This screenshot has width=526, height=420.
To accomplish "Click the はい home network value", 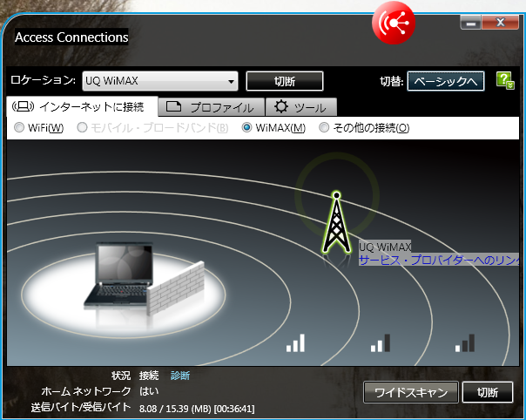I will 149,391.
